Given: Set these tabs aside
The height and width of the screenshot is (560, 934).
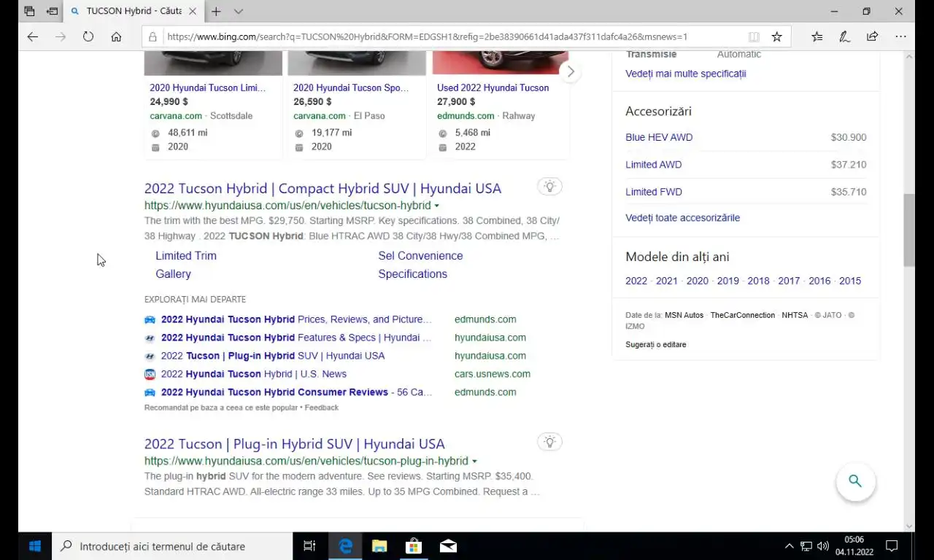Looking at the screenshot, I should [52, 11].
